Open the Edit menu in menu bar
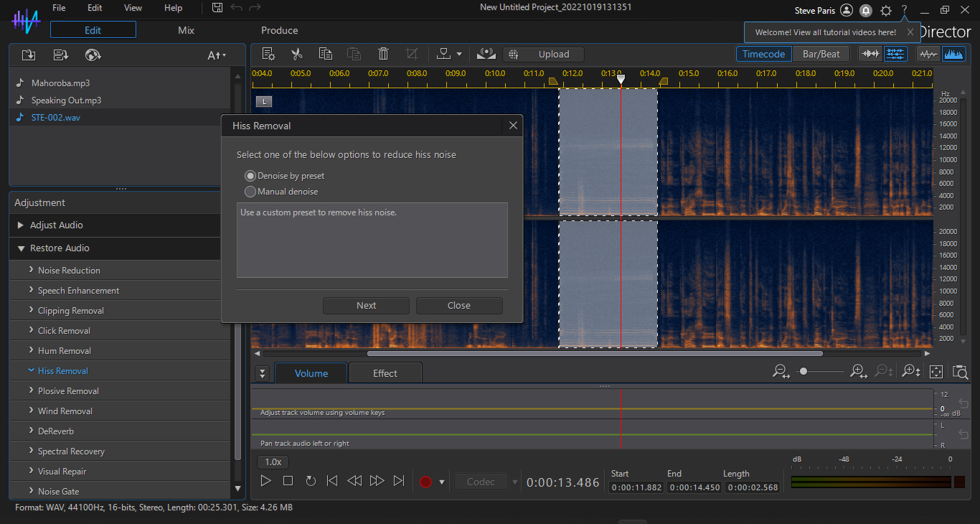The image size is (980, 524). pyautogui.click(x=95, y=8)
